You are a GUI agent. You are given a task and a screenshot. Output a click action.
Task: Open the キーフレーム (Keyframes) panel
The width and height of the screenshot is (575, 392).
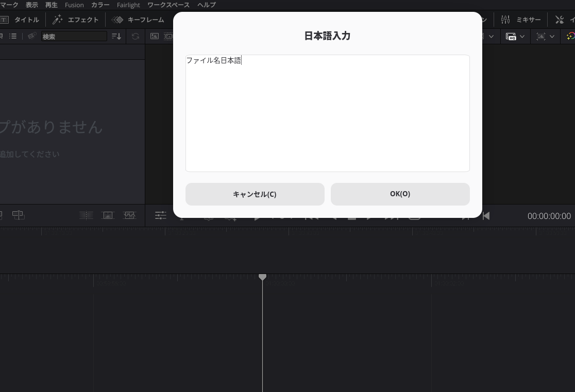(x=146, y=20)
